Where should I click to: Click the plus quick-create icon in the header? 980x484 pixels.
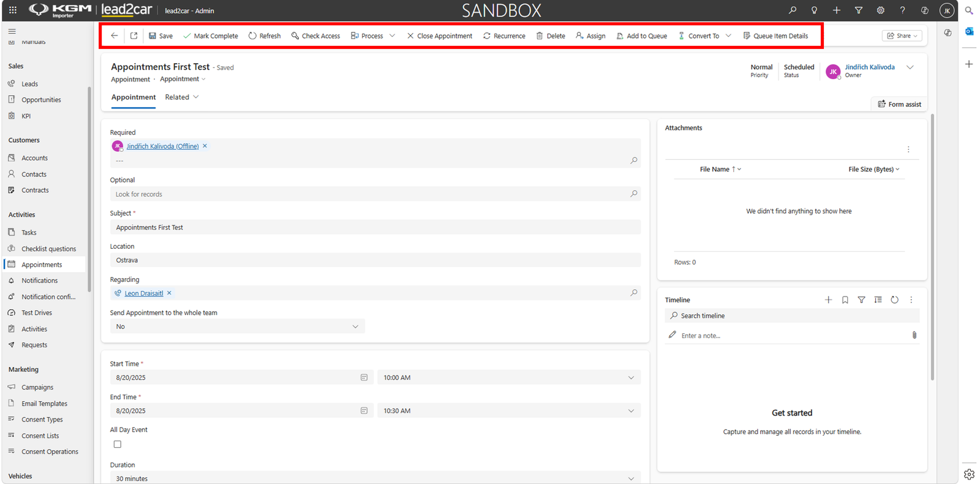[836, 10]
